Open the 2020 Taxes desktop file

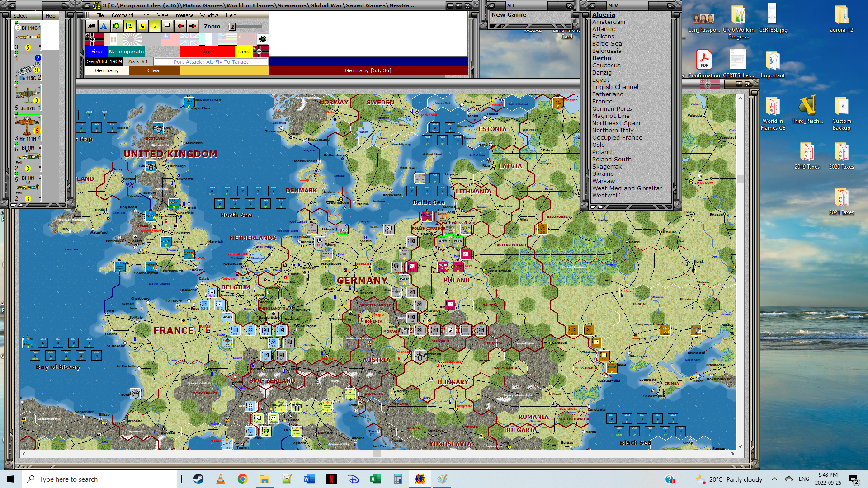(x=841, y=156)
